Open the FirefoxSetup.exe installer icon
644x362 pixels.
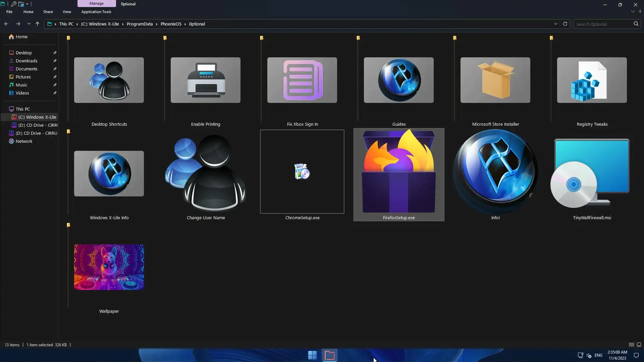pyautogui.click(x=398, y=172)
